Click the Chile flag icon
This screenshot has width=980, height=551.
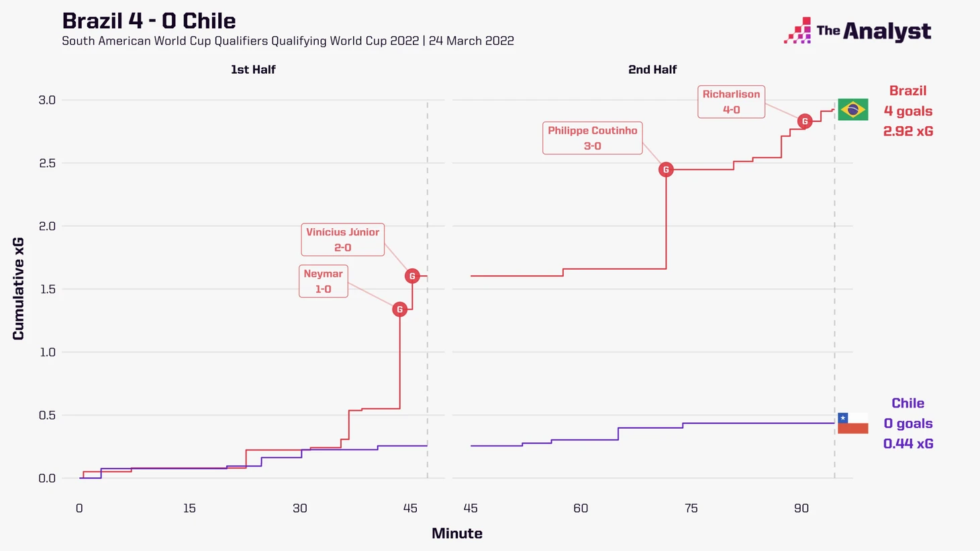coord(852,423)
